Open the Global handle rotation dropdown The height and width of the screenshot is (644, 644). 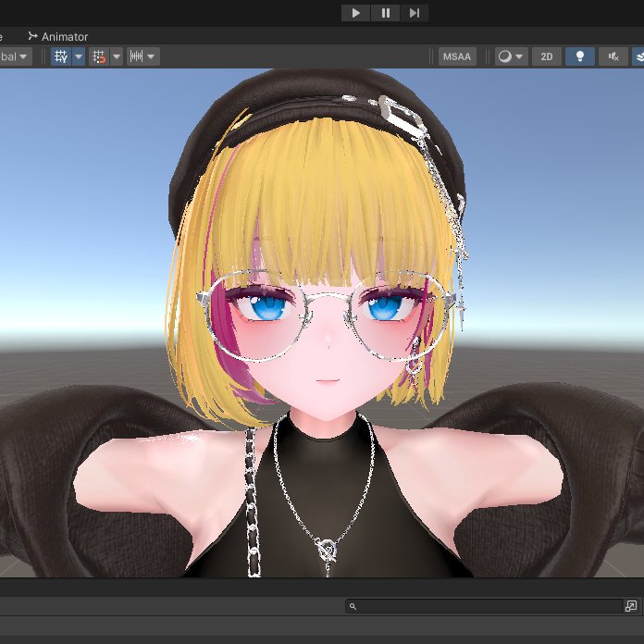pyautogui.click(x=15, y=56)
